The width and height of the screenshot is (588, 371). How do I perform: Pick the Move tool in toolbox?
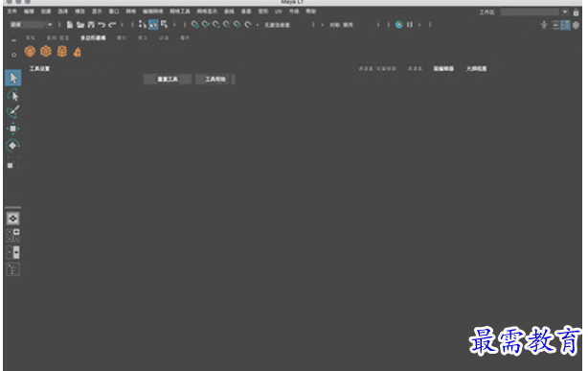pyautogui.click(x=13, y=128)
